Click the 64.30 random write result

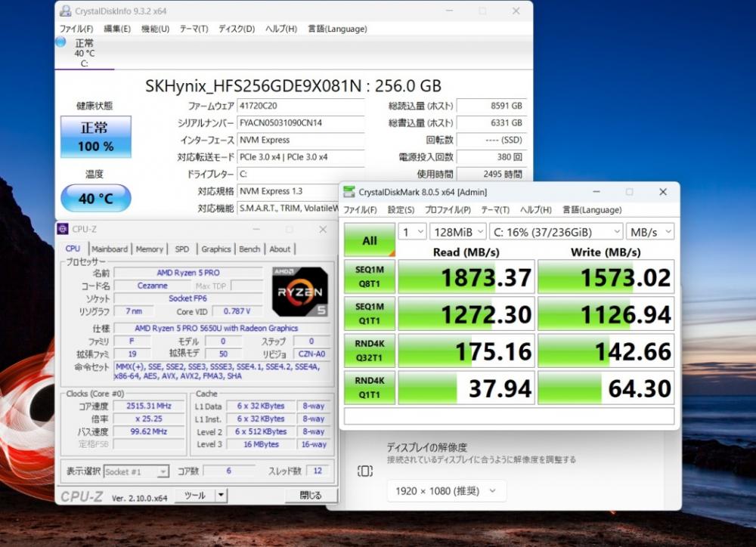(606, 388)
